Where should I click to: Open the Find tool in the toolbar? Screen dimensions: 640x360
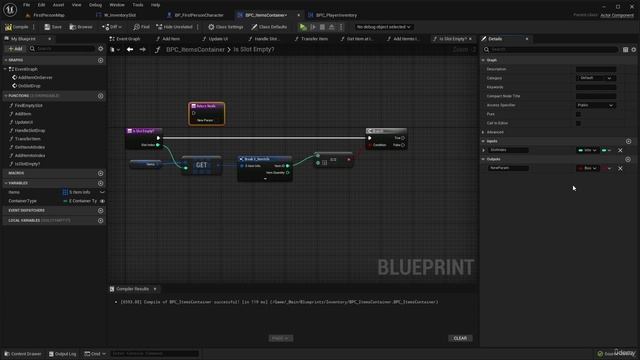click(142, 27)
